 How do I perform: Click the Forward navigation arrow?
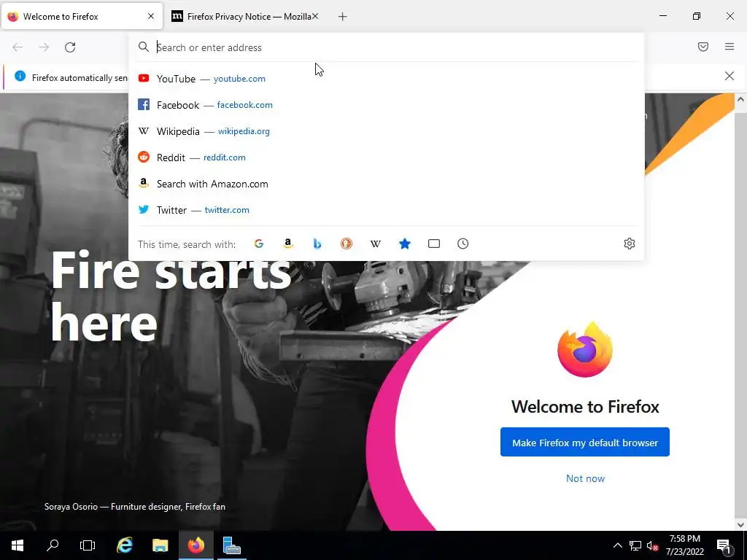click(44, 47)
